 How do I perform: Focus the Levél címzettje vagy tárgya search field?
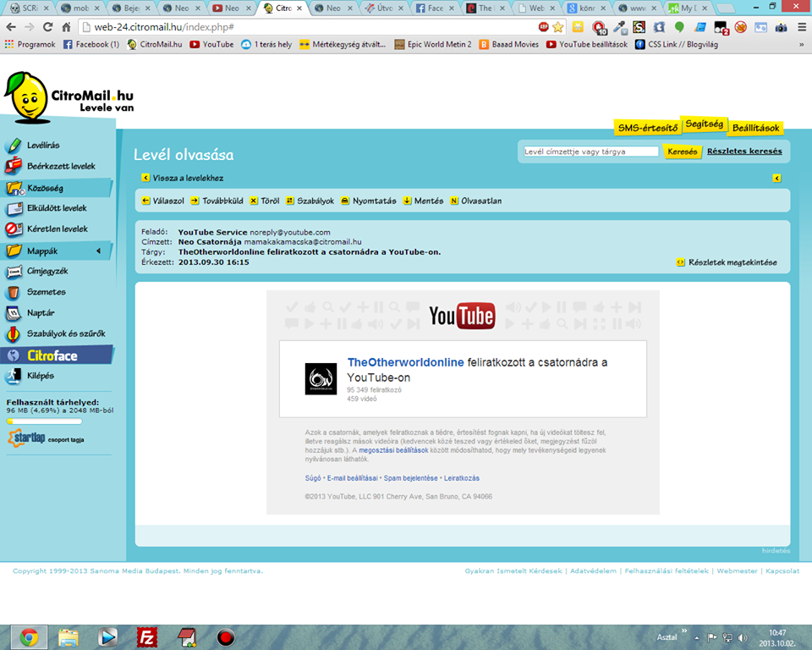591,151
